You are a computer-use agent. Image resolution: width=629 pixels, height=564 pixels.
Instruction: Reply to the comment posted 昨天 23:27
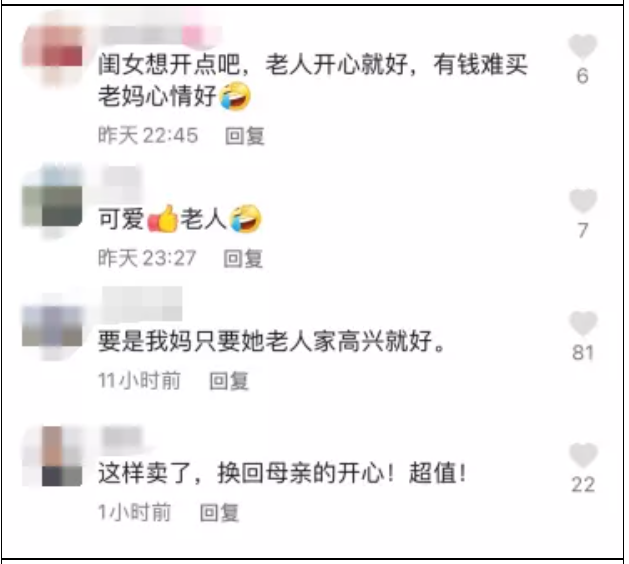tap(243, 258)
